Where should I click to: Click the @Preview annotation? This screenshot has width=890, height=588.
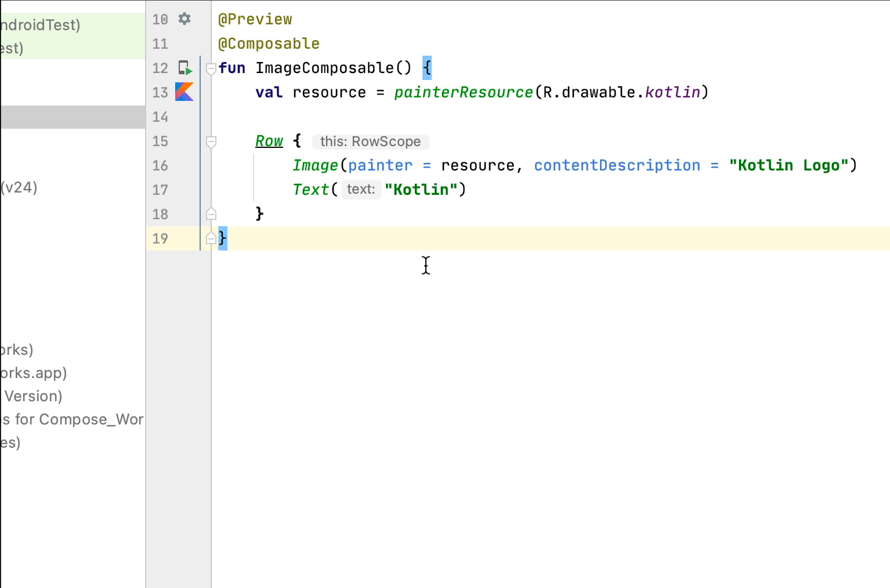click(x=255, y=19)
